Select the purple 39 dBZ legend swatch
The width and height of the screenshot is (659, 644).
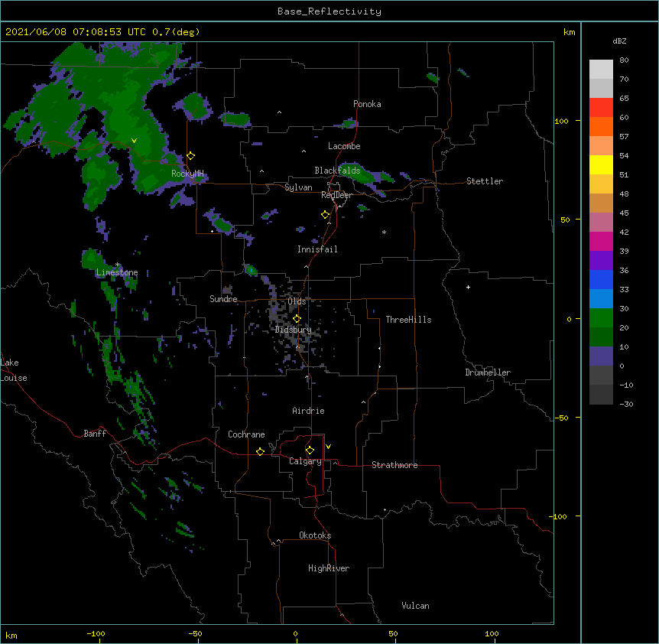click(x=601, y=260)
